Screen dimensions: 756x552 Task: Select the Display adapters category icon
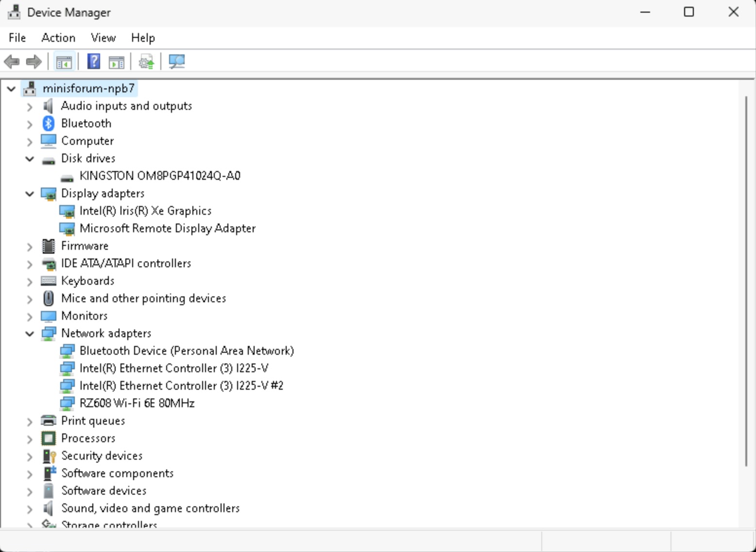point(48,193)
